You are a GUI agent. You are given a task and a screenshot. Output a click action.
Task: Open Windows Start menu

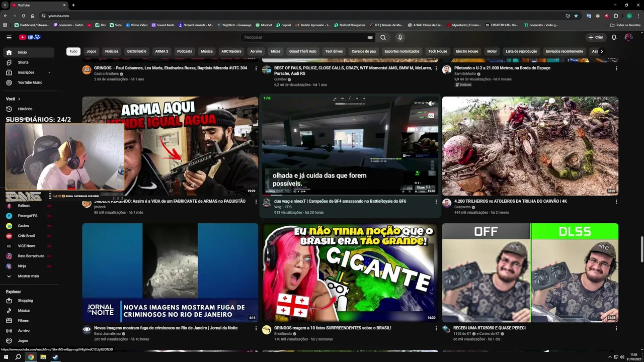pyautogui.click(x=6, y=357)
